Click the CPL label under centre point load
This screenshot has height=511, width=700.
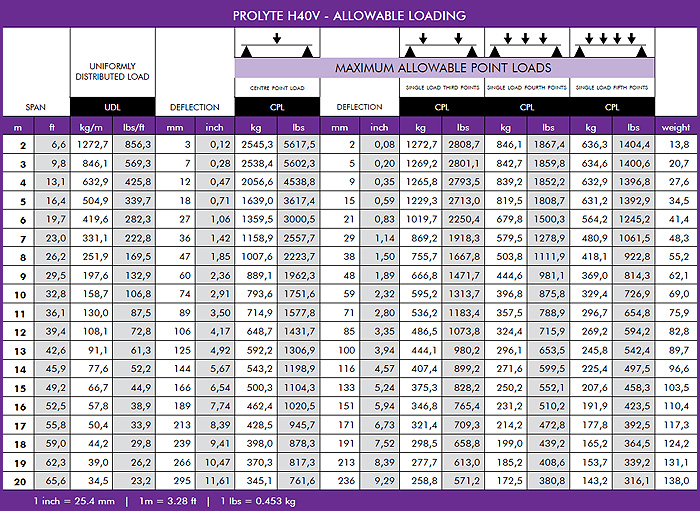(277, 107)
